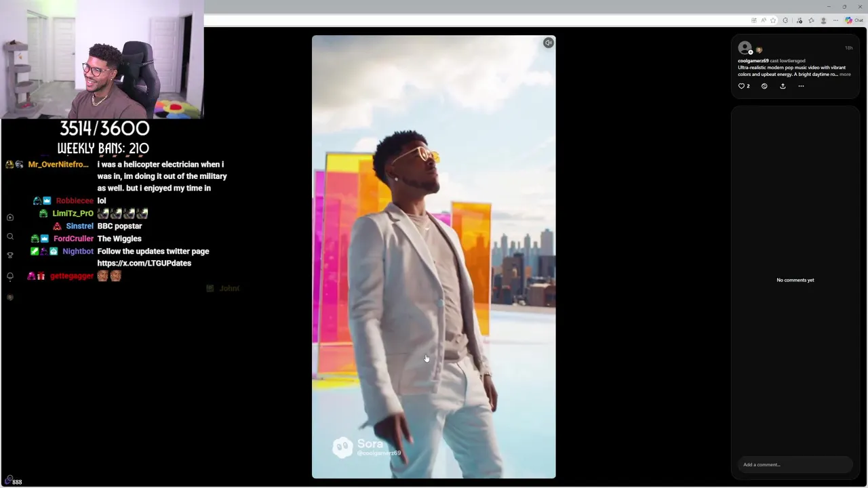Click the '18h' post timestamp
The image size is (868, 488).
click(848, 48)
